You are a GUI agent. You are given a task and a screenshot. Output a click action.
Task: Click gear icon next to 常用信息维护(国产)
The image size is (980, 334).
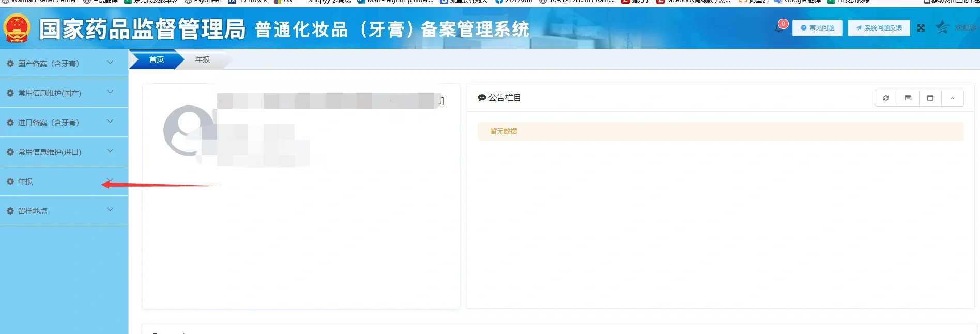point(10,93)
